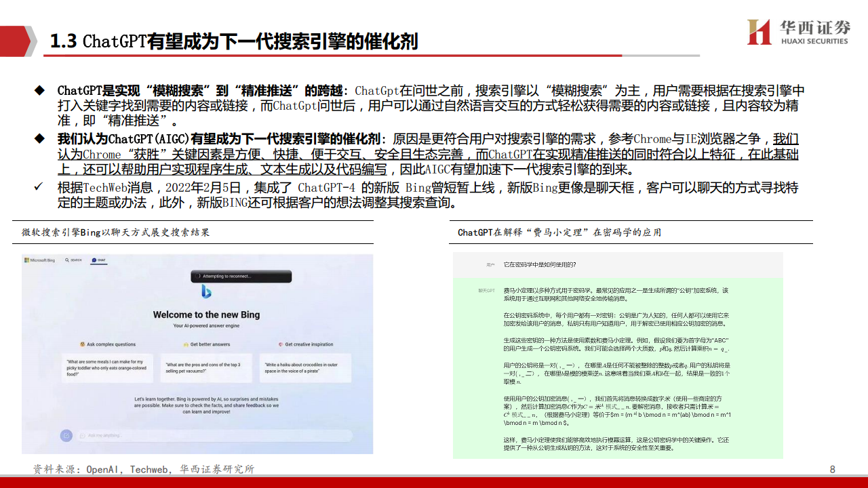Click the 'Get better answers' label
The width and height of the screenshot is (868, 488).
[210, 344]
